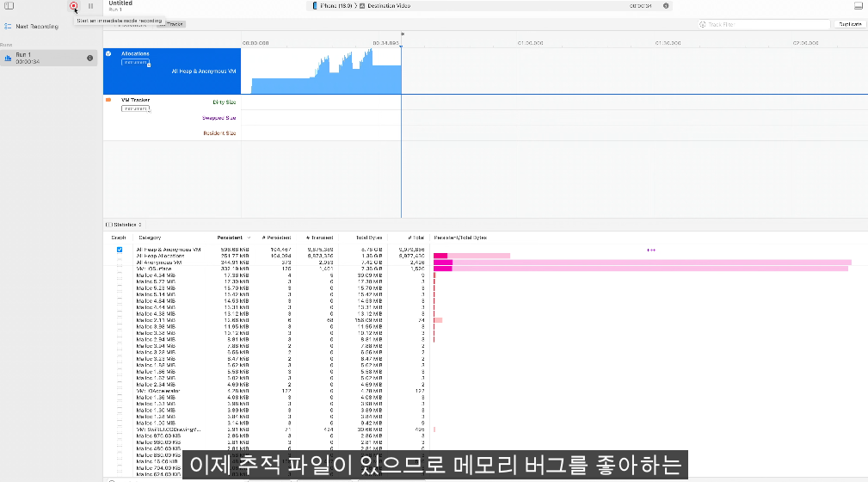The image size is (868, 482).
Task: Switch to the Instruments tab
Action: tap(132, 24)
